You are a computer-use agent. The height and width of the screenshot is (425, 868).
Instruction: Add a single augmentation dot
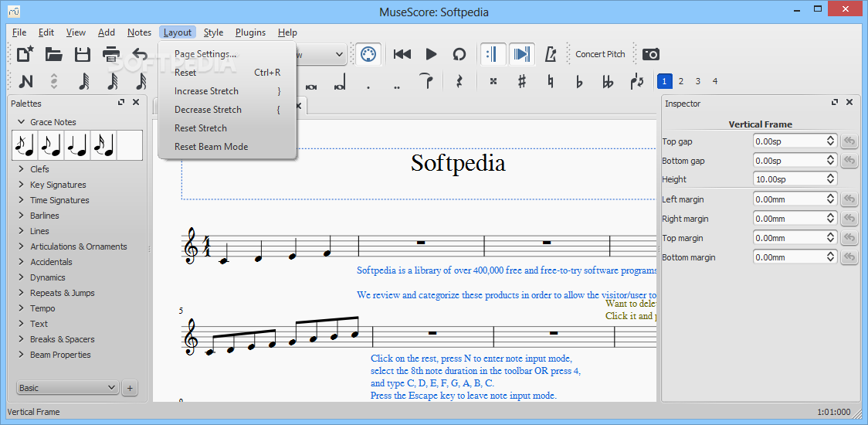click(x=368, y=87)
